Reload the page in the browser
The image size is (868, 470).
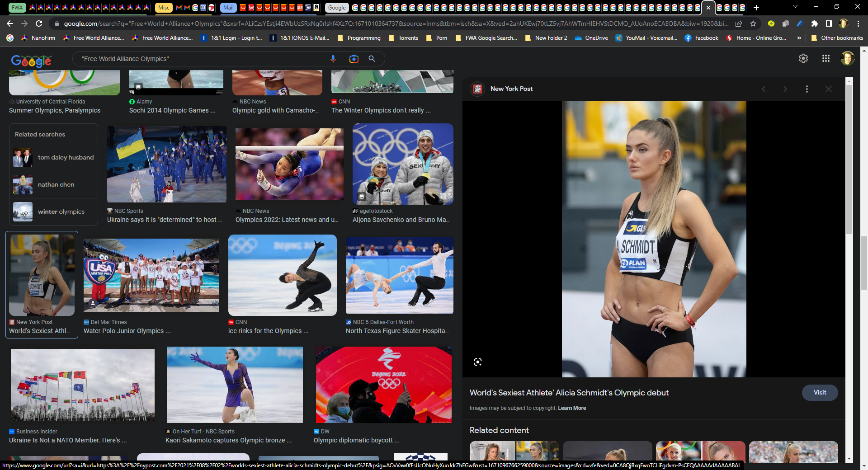click(x=39, y=23)
